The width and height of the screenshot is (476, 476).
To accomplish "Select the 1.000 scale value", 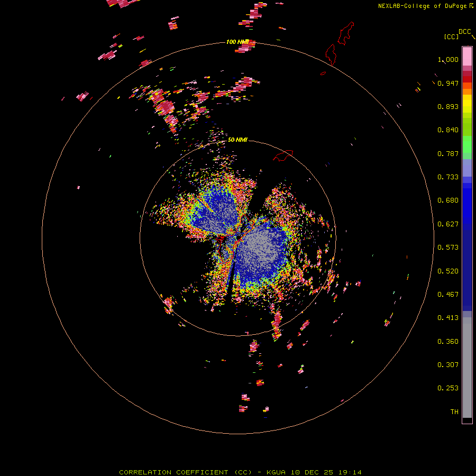I will 448,59.
